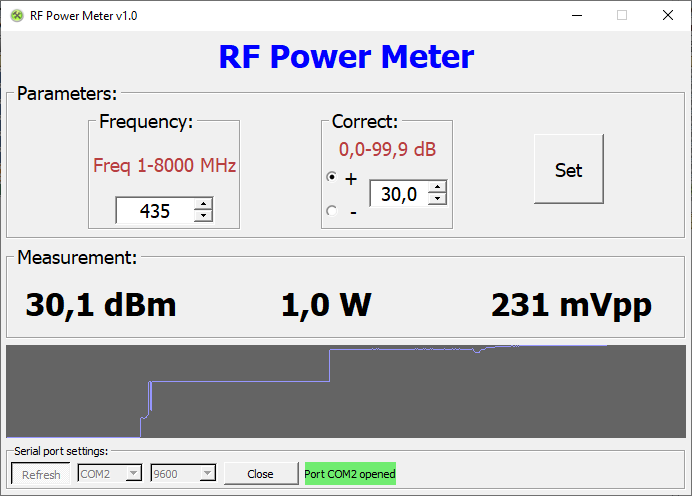Click the 30,1 dBm reading
Screen dimensions: 692x496
(101, 305)
